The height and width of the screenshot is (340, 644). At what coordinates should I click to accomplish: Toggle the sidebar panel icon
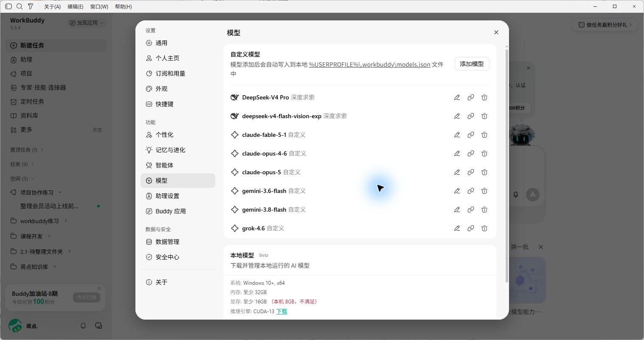click(8, 6)
